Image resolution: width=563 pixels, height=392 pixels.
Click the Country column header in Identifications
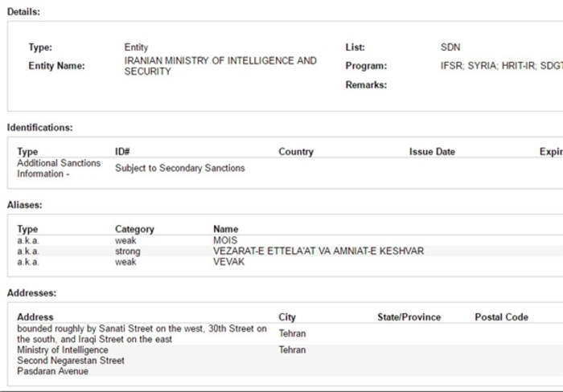(296, 151)
